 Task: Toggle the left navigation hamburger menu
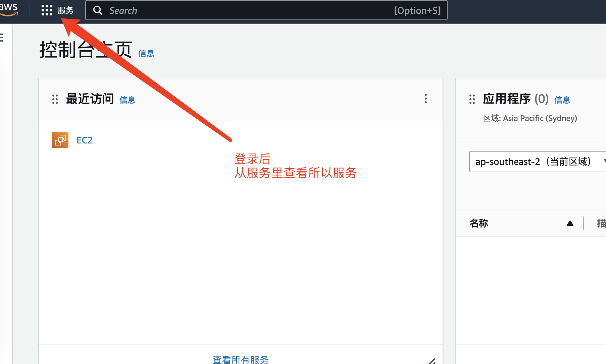point(2,38)
